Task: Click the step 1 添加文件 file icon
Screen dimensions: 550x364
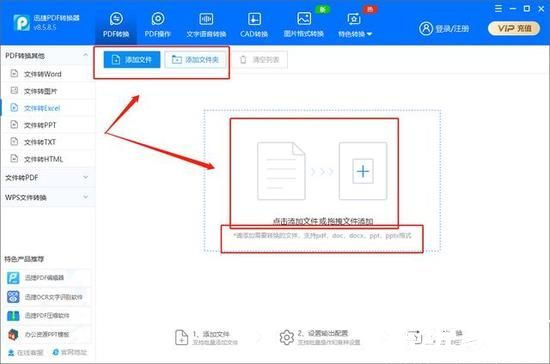Action: click(181, 337)
